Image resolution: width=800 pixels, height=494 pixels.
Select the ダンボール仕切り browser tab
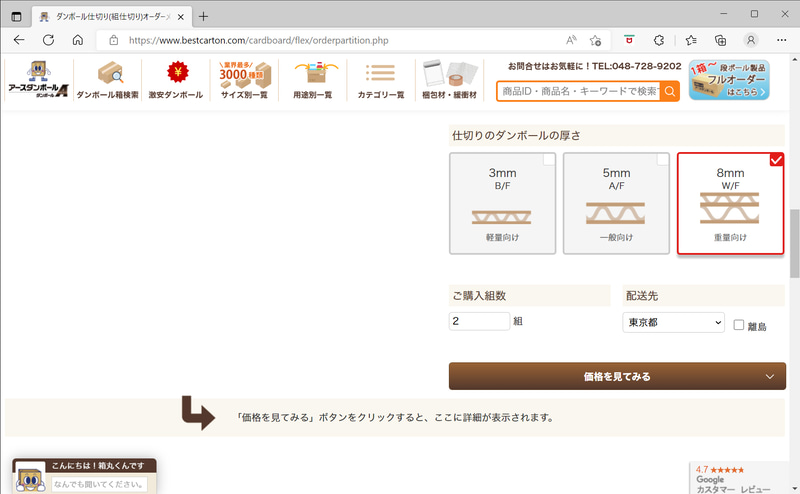point(112,17)
